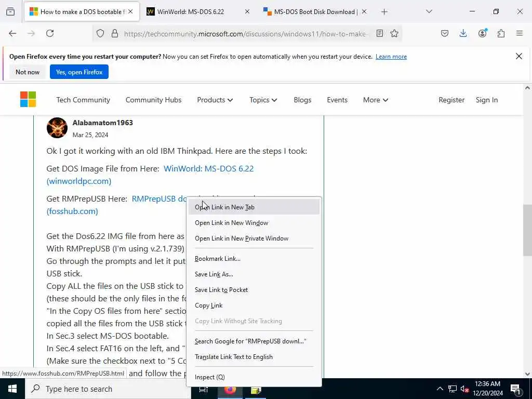Open Community Hubs nav link
The height and width of the screenshot is (399, 532).
click(153, 100)
